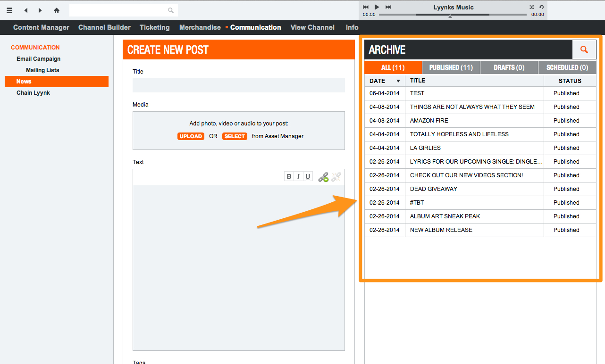Viewport: 605px width, 364px height.
Task: Insert a link with the chain icon
Action: click(323, 177)
